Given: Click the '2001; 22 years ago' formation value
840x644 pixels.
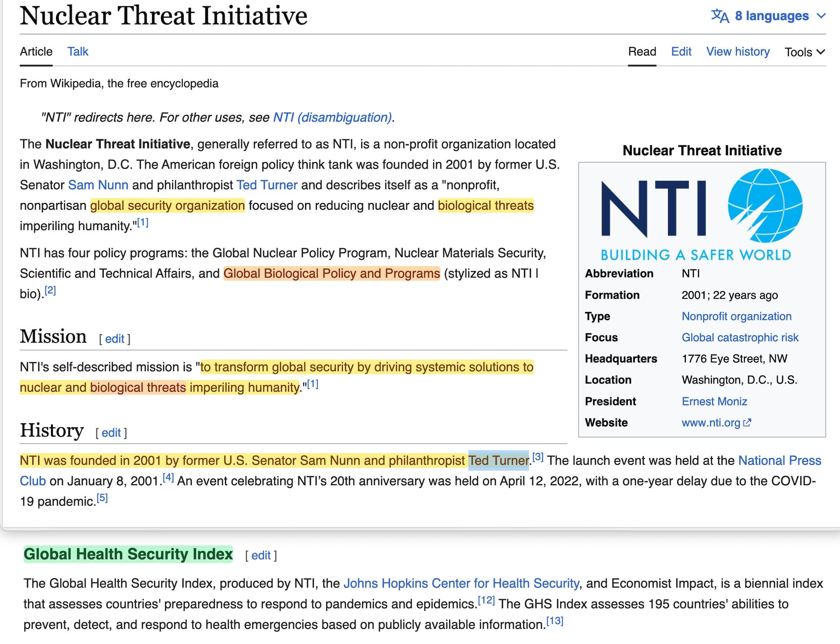Looking at the screenshot, I should [x=730, y=295].
